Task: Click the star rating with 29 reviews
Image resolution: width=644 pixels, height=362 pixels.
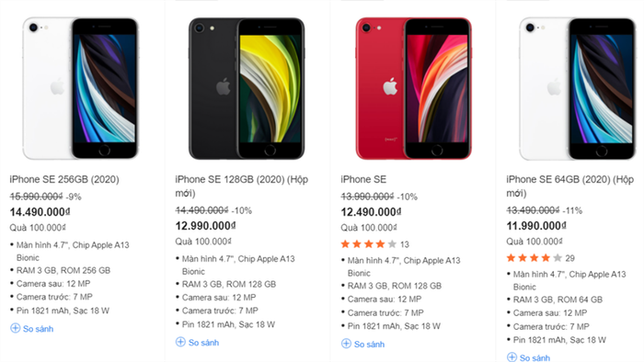Action: tap(534, 258)
